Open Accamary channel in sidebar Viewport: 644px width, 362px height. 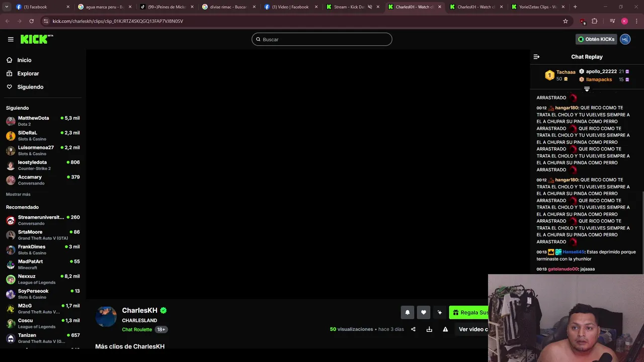click(43, 180)
